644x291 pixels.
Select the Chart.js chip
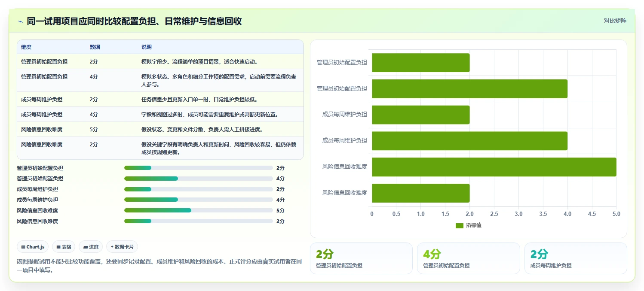[x=33, y=247]
